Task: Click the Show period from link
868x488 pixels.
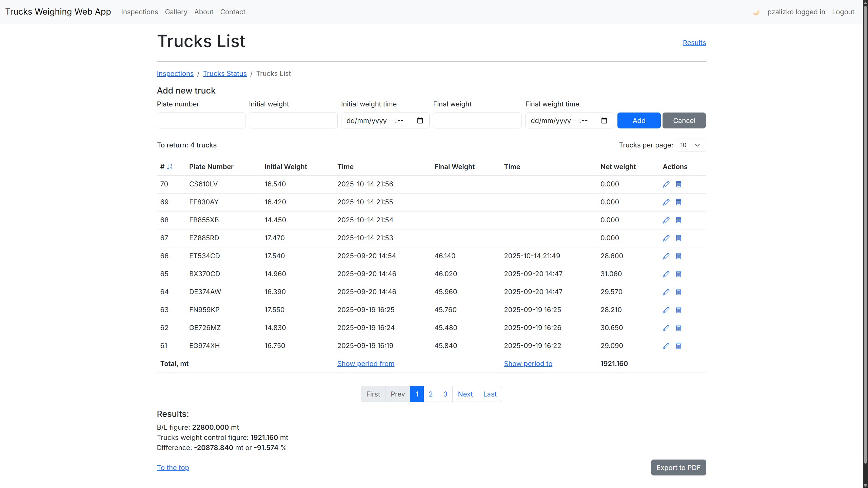Action: (366, 364)
